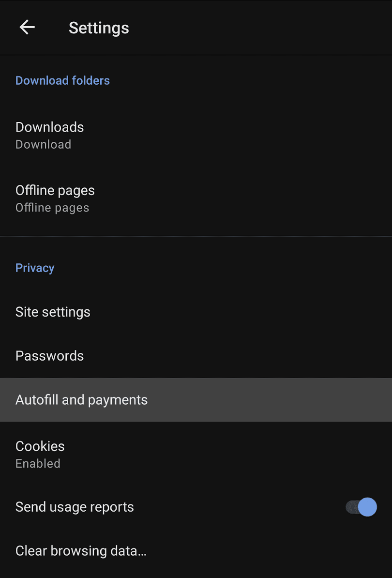The width and height of the screenshot is (392, 578).
Task: Click the Privacy section header
Action: click(35, 268)
